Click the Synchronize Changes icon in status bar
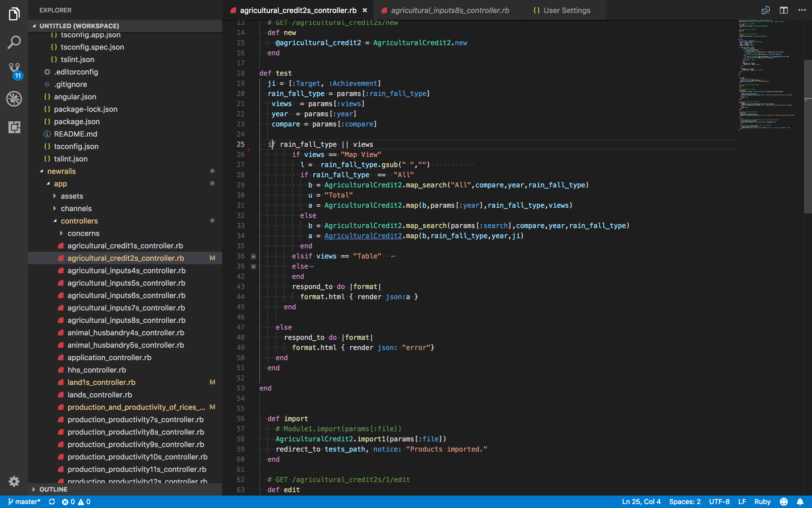Screen dimensions: 812x508 [52, 502]
